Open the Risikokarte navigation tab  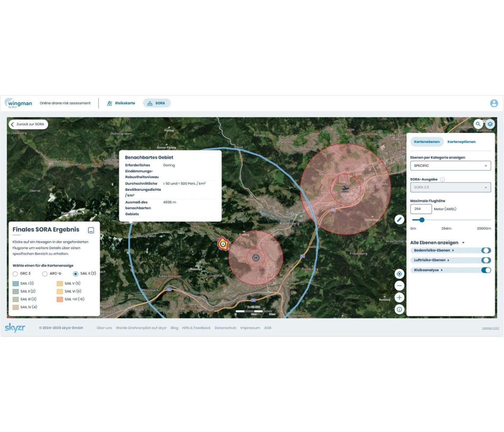coord(121,103)
